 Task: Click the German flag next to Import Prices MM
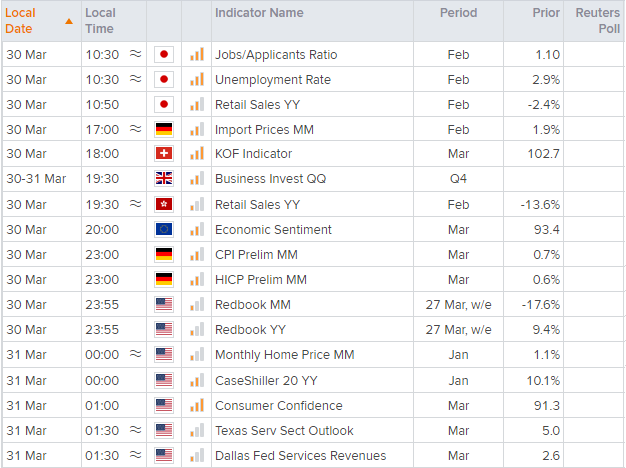pos(164,129)
